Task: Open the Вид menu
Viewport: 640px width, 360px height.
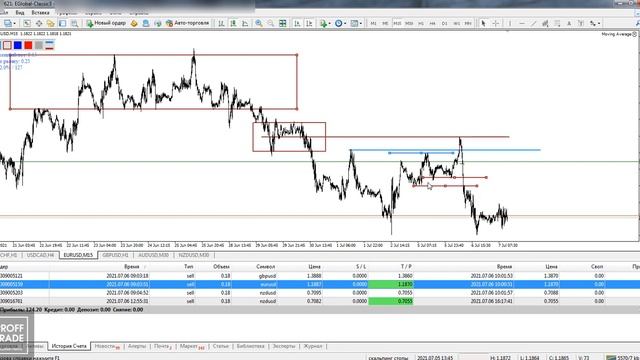Action: click(20, 13)
